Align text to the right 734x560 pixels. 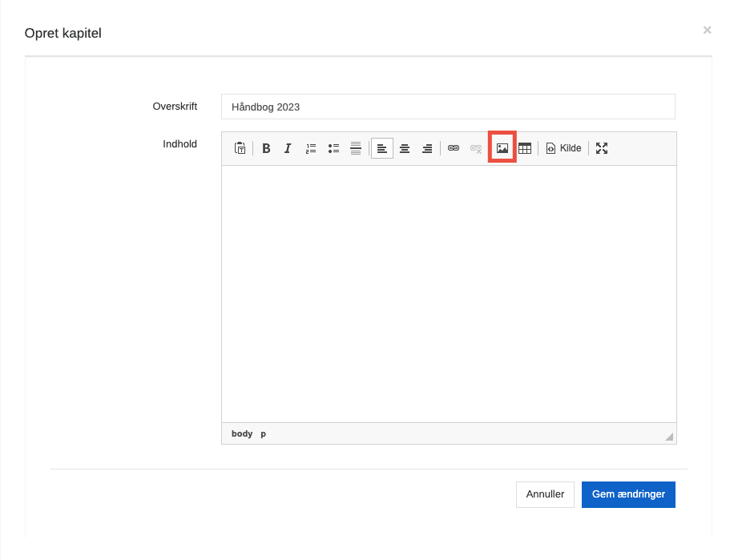pos(427,148)
